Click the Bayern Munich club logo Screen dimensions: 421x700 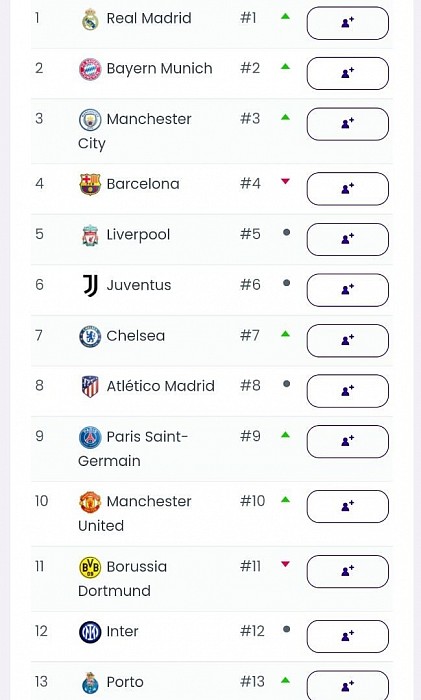point(90,69)
